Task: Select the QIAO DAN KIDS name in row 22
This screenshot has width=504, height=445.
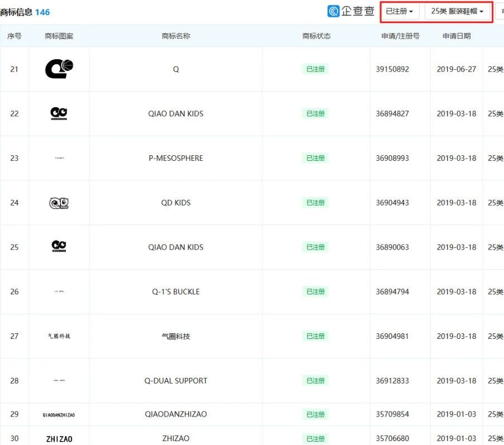Action: point(176,113)
